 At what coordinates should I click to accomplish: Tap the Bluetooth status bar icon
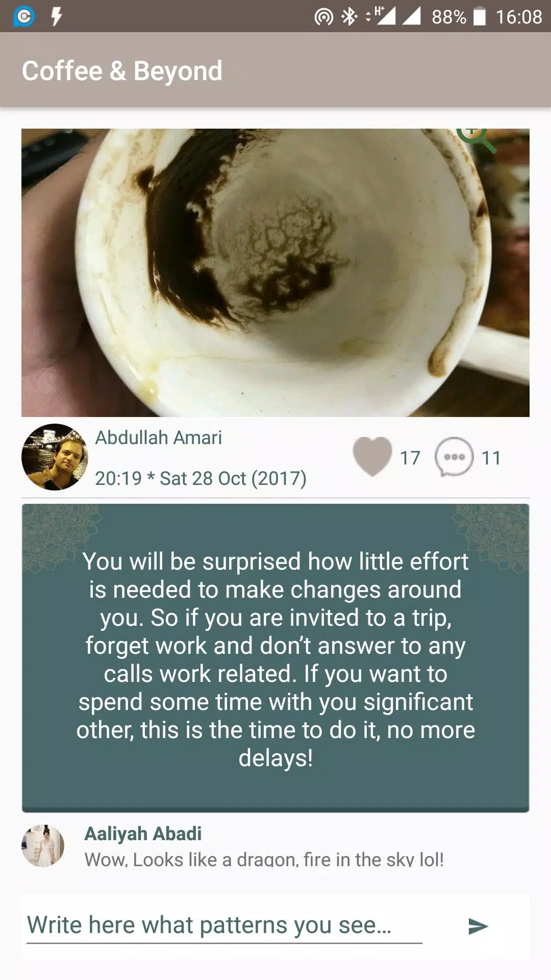click(349, 17)
